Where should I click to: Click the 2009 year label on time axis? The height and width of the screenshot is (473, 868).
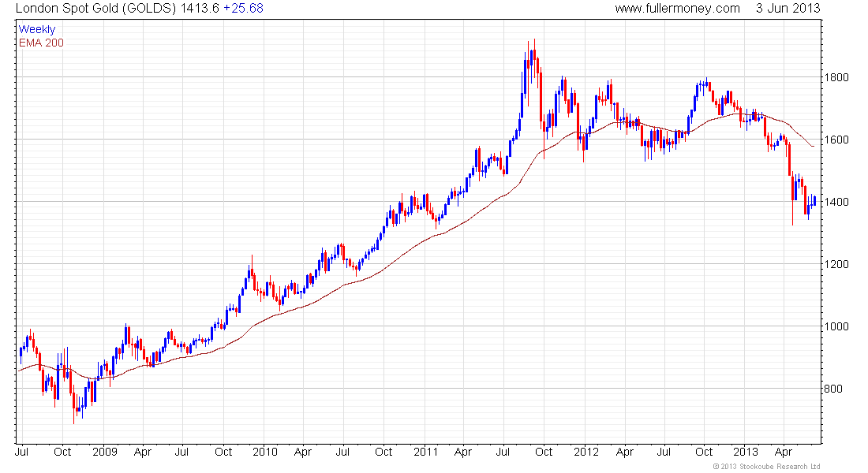[x=105, y=452]
